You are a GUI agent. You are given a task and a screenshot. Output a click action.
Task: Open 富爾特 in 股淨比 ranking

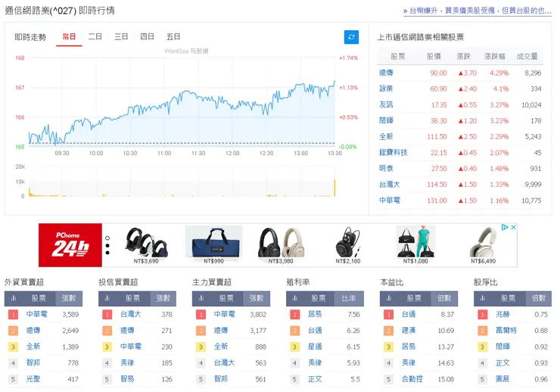506,330
